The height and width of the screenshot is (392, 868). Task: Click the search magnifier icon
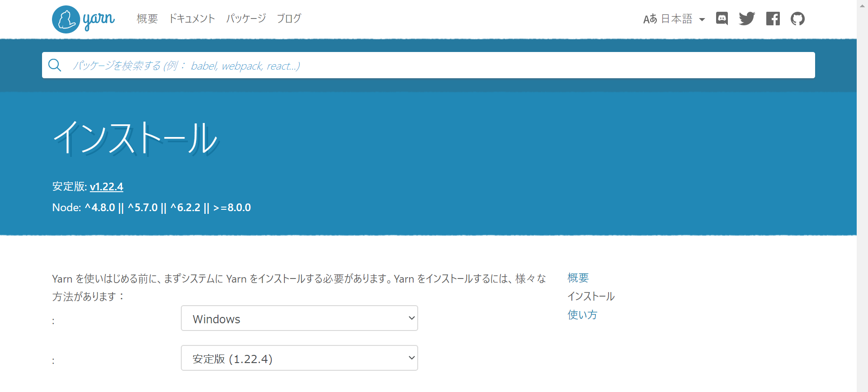point(55,65)
